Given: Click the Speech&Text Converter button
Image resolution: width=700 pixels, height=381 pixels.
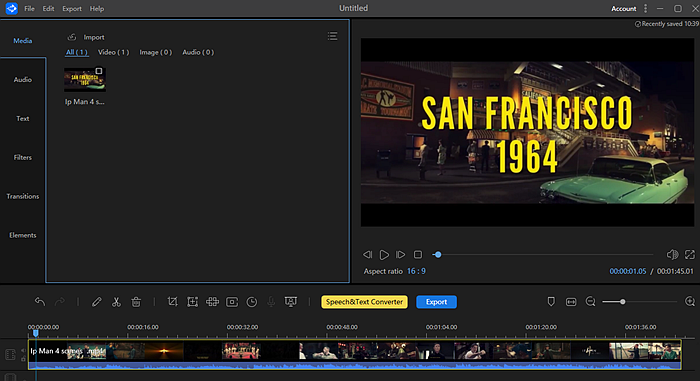Looking at the screenshot, I should click(x=364, y=302).
